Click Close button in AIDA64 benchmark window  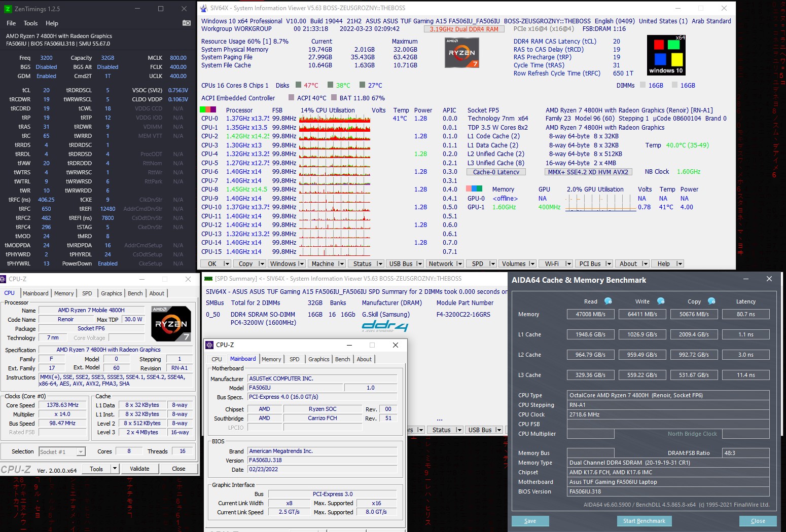click(x=758, y=521)
